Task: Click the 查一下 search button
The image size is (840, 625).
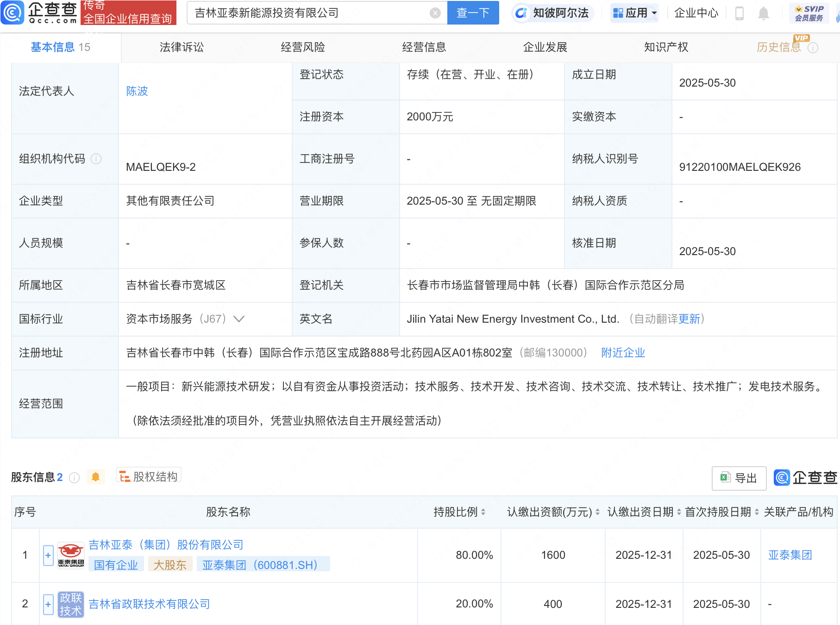Action: click(x=473, y=13)
